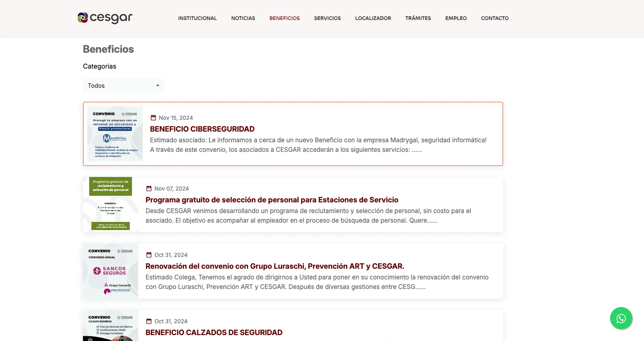
Task: Click the Beneficios page heading
Action: pyautogui.click(x=108, y=49)
